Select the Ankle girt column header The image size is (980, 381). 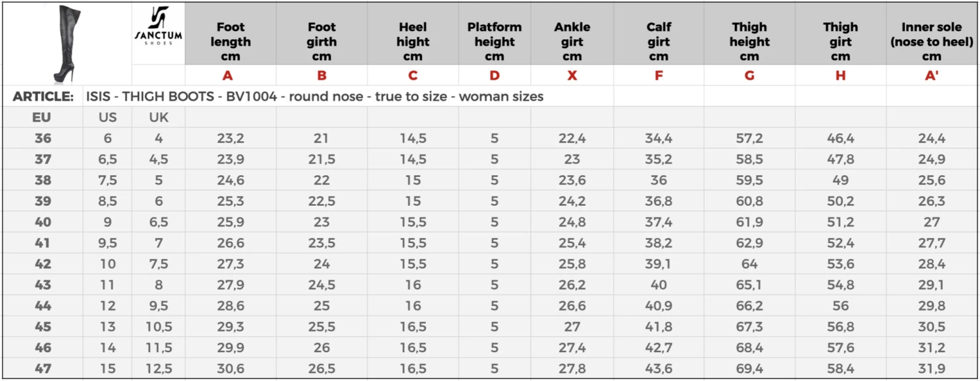pyautogui.click(x=572, y=41)
